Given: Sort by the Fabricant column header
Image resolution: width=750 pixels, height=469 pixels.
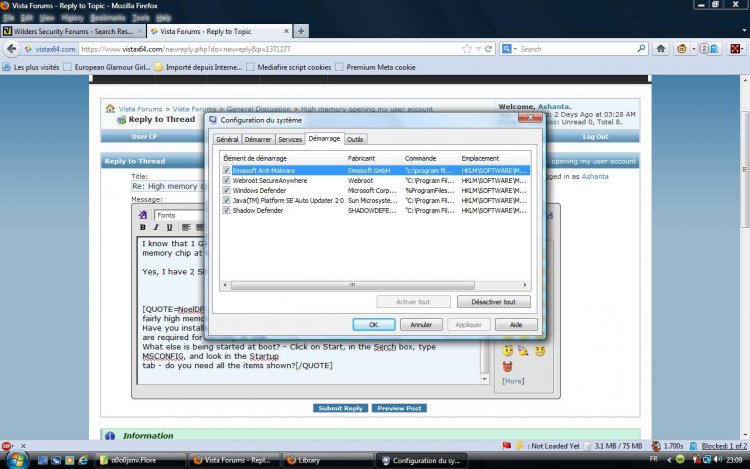Looking at the screenshot, I should click(x=373, y=158).
